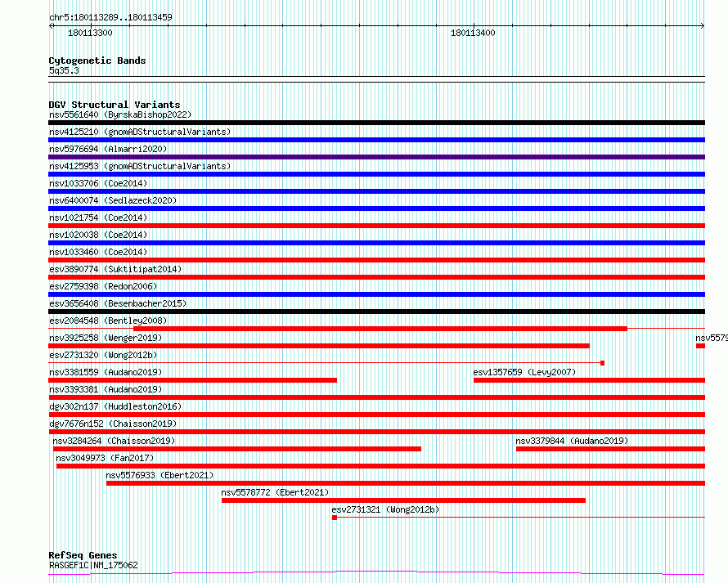This screenshot has height=583, width=728.
Task: Click the red bar of nsv5576933
Action: coord(406,483)
